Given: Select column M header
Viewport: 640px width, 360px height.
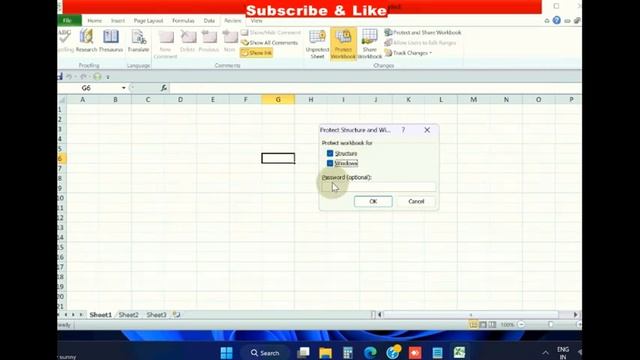Looking at the screenshot, I should pos(473,100).
